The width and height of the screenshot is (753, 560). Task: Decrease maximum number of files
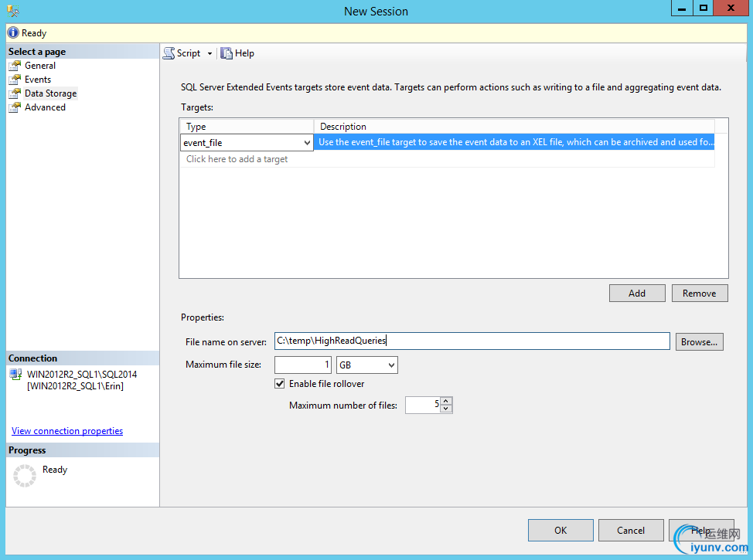pyautogui.click(x=446, y=409)
